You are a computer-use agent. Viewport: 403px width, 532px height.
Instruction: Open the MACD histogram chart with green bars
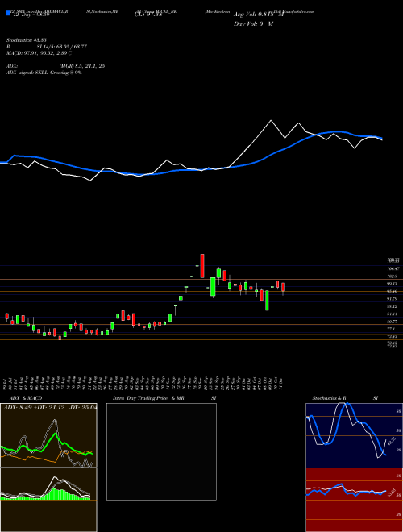pos(48,500)
